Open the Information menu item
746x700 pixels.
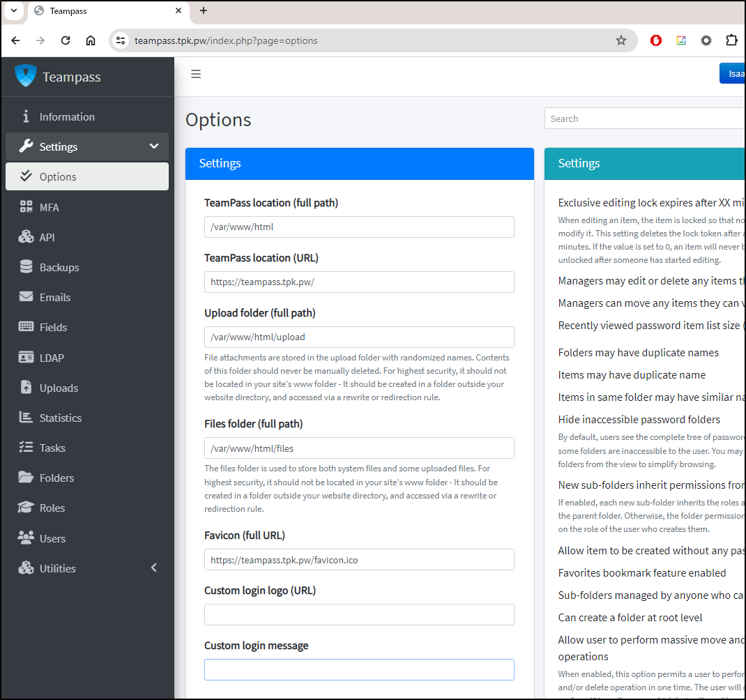pyautogui.click(x=87, y=116)
